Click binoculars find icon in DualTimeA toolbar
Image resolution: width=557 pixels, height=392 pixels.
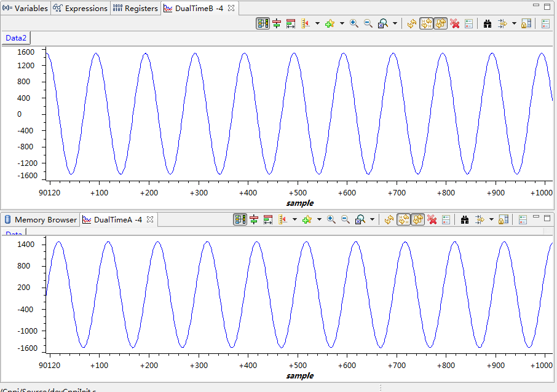465,220
